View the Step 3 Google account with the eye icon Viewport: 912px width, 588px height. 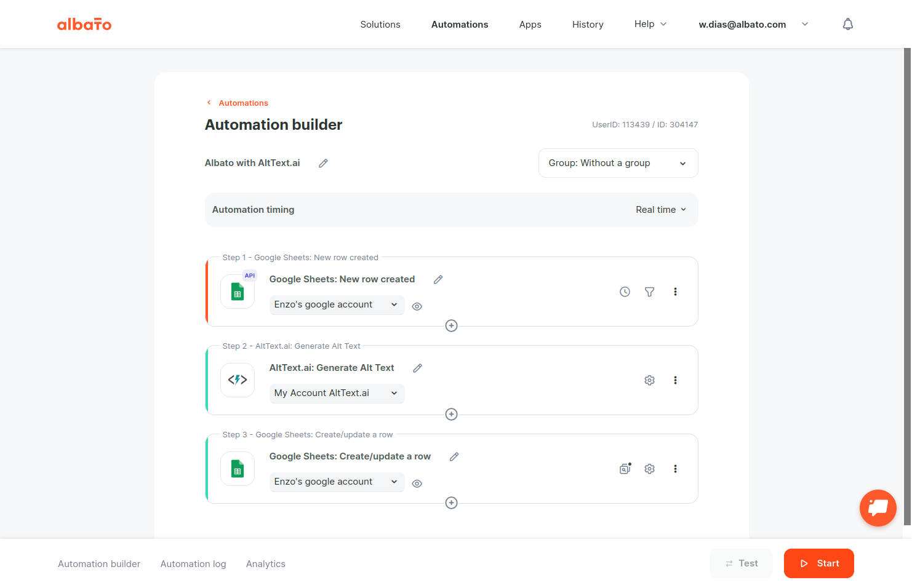(417, 483)
